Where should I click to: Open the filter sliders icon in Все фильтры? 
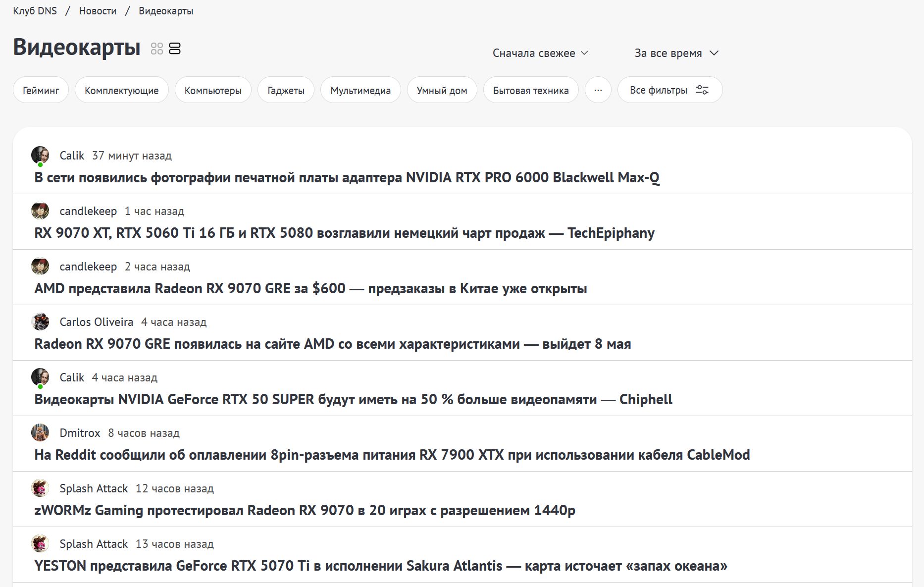click(702, 90)
